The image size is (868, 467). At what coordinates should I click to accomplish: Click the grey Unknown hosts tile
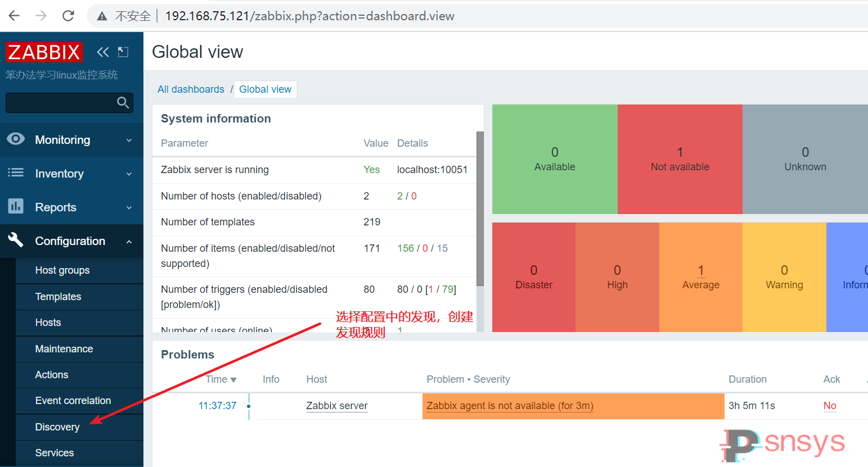(x=805, y=159)
